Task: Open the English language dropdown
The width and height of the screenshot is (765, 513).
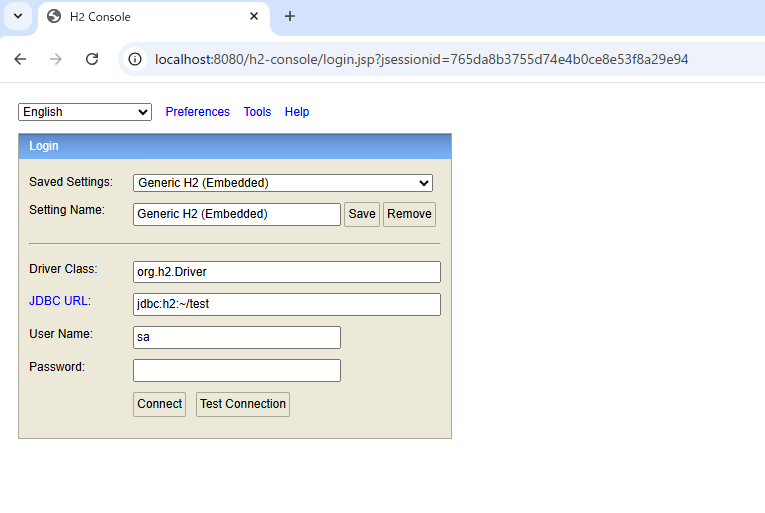Action: tap(85, 112)
